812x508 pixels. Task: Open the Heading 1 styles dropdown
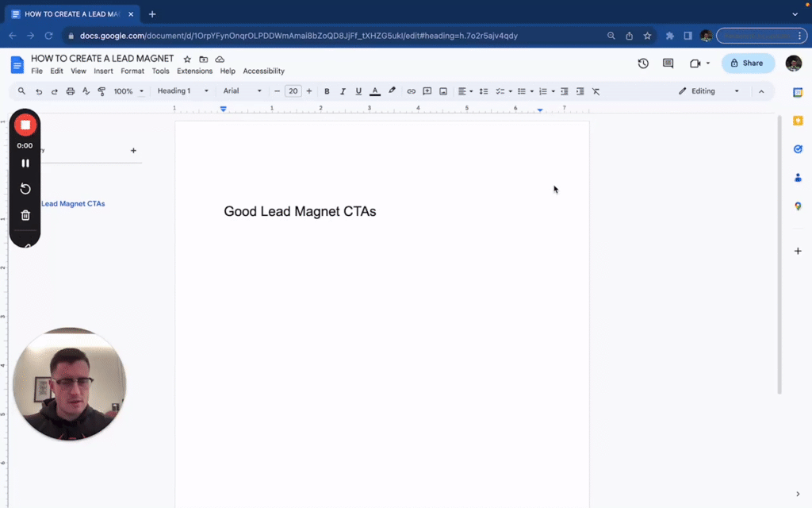(x=178, y=90)
